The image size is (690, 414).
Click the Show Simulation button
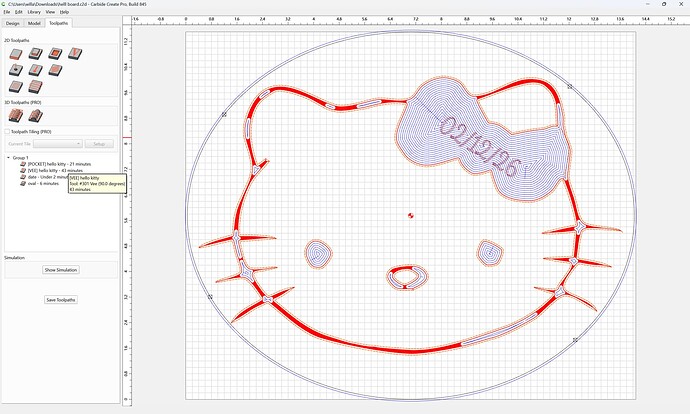coord(61,270)
